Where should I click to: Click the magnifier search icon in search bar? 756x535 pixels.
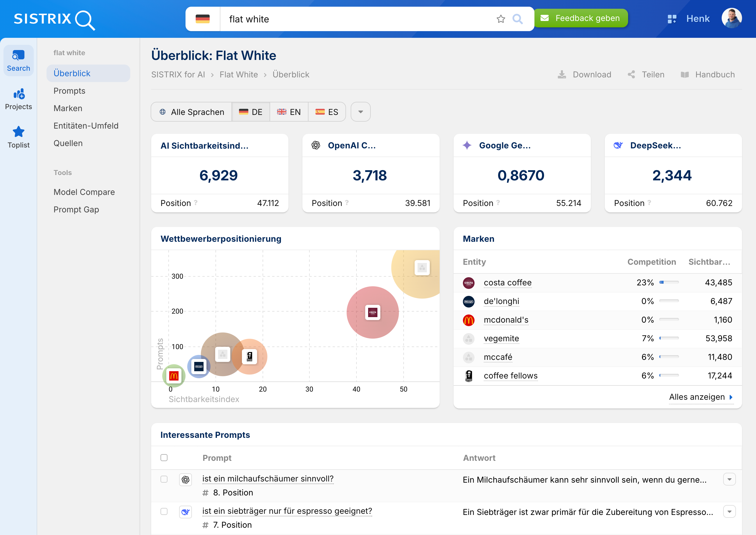[518, 19]
